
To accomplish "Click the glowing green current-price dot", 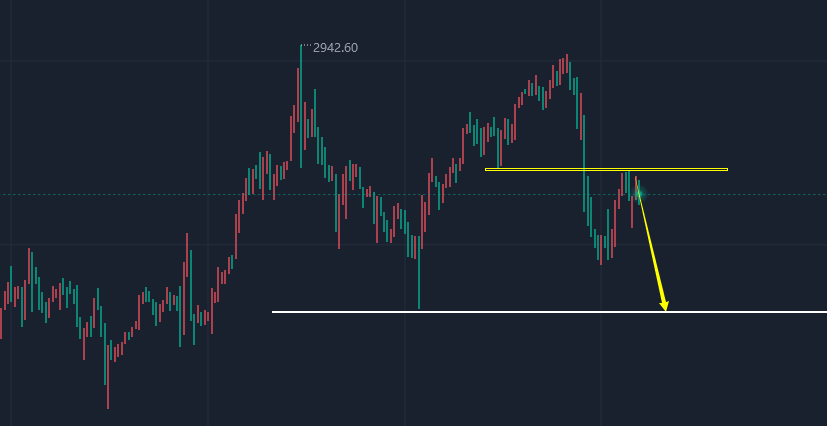I will (x=638, y=194).
